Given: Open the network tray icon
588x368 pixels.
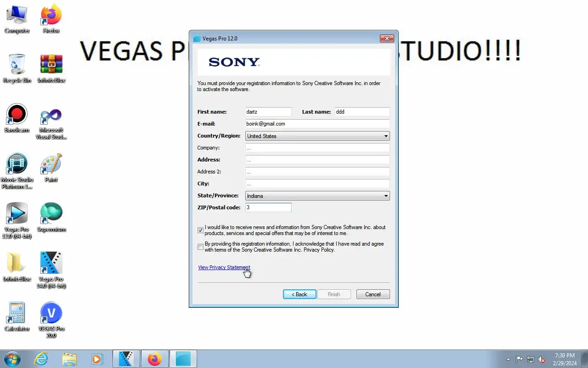Looking at the screenshot, I should click(x=531, y=359).
